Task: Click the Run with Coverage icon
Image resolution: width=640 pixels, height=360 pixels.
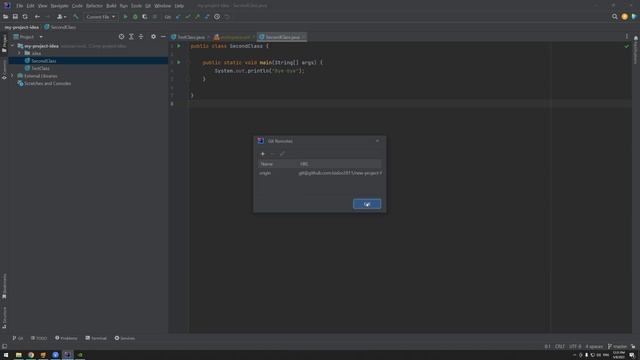Action: (x=145, y=17)
